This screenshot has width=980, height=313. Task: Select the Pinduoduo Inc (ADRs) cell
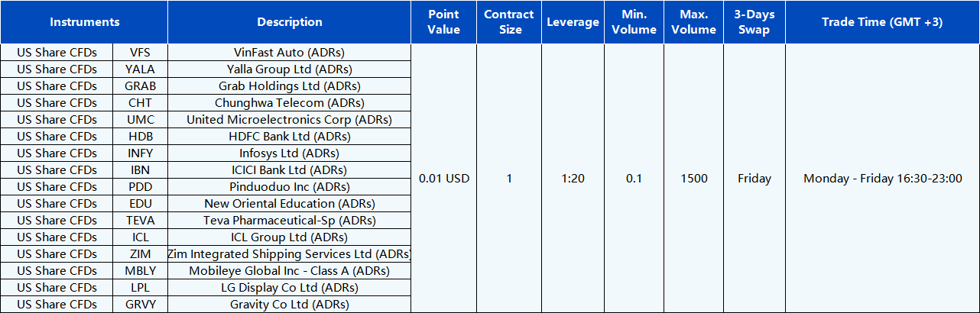290,187
